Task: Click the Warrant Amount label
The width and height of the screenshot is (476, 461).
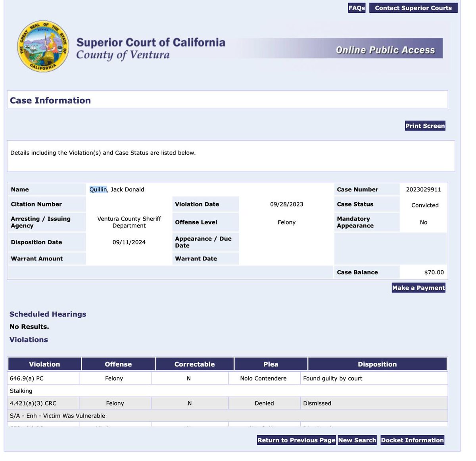Action: click(37, 258)
